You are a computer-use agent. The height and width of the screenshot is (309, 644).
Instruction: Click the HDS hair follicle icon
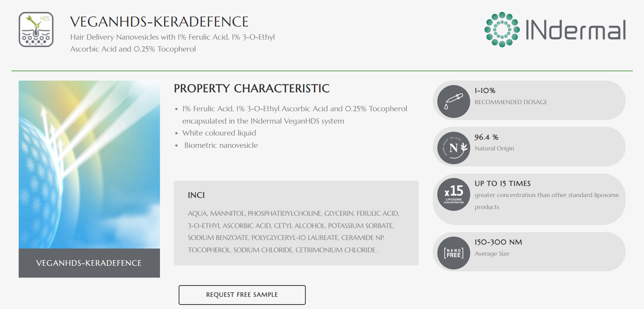pos(36,29)
